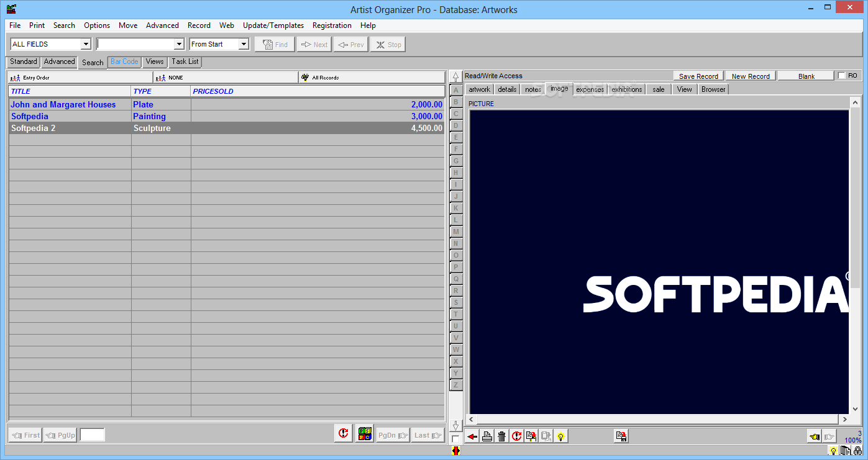Jump to records starting with Z
Viewport: 868px width, 460px height.
[x=455, y=385]
